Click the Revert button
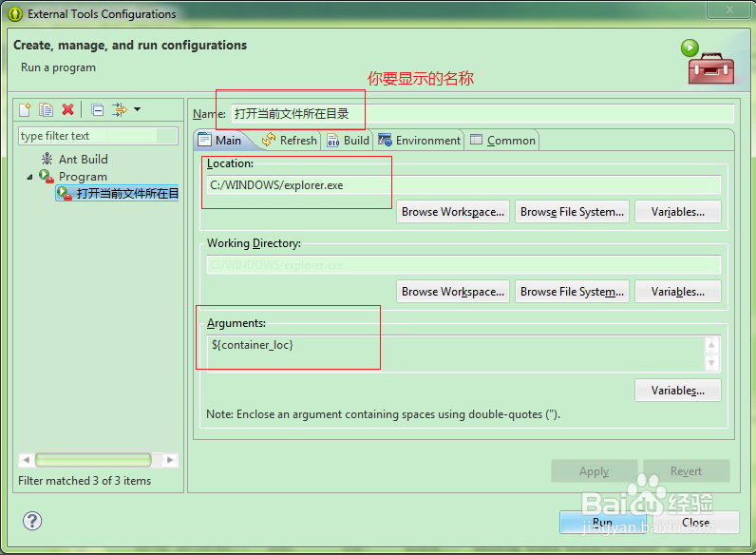 pyautogui.click(x=686, y=471)
